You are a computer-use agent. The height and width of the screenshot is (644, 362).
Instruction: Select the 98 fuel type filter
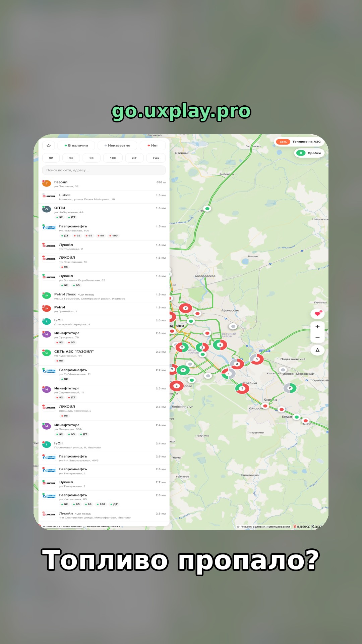(x=92, y=158)
